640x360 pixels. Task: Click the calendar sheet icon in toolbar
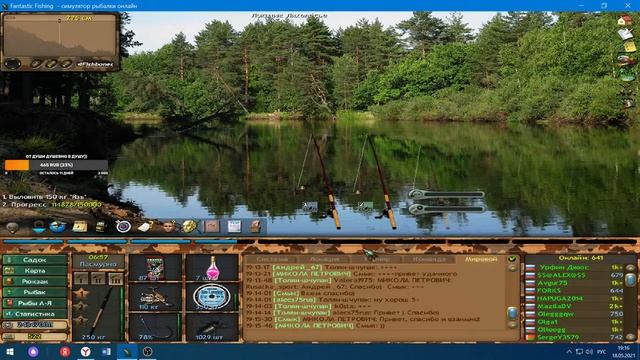pos(234,226)
